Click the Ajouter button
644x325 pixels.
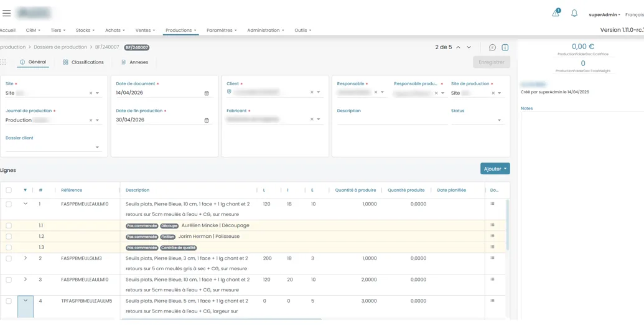pyautogui.click(x=495, y=169)
